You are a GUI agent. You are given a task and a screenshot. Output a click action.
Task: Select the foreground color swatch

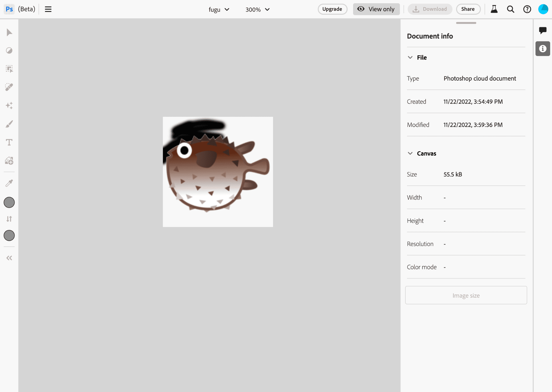pyautogui.click(x=9, y=203)
